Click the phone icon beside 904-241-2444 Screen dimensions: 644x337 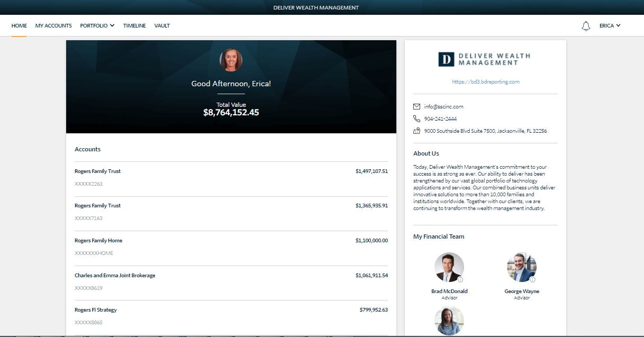pos(417,119)
